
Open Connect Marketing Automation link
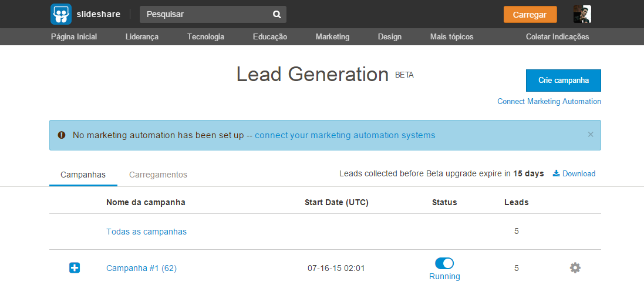[549, 101]
